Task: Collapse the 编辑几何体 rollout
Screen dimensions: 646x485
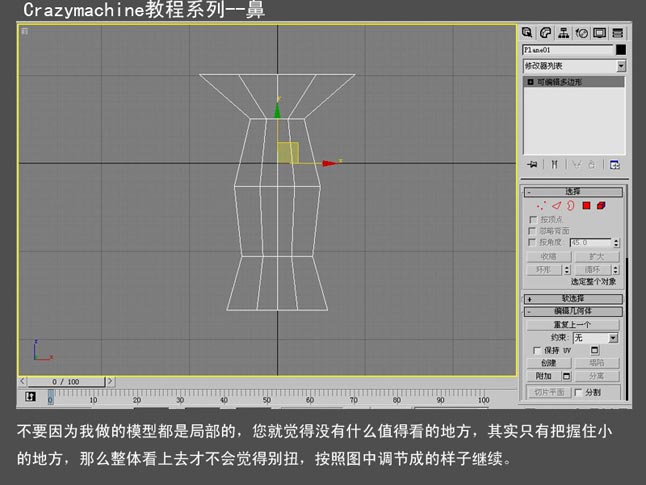Action: [573, 311]
